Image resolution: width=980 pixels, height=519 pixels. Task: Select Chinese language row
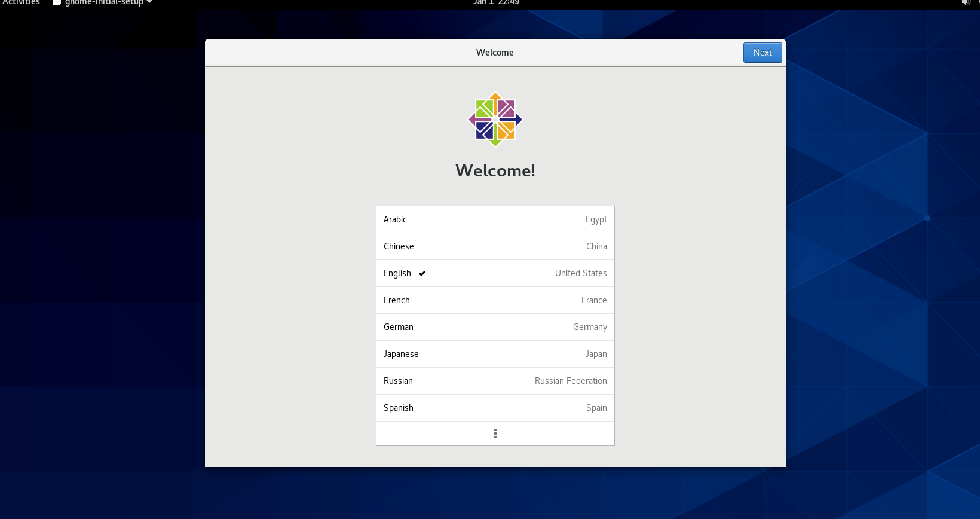pyautogui.click(x=495, y=246)
